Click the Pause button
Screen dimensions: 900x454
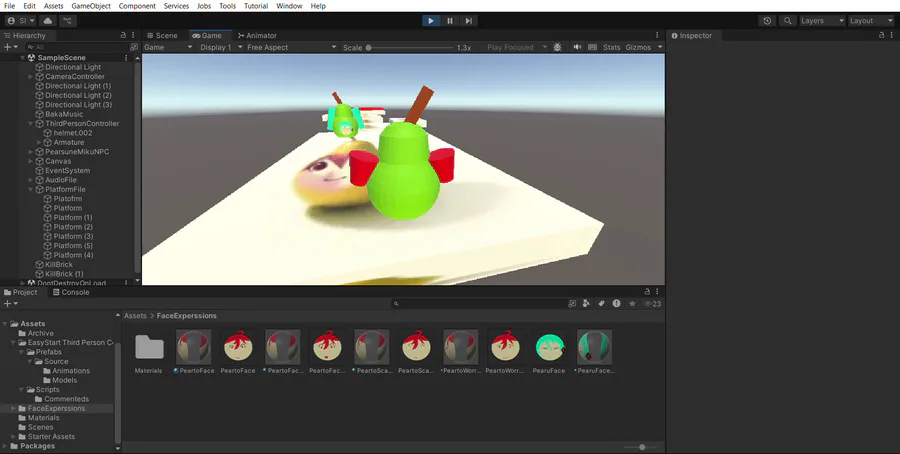pyautogui.click(x=450, y=21)
